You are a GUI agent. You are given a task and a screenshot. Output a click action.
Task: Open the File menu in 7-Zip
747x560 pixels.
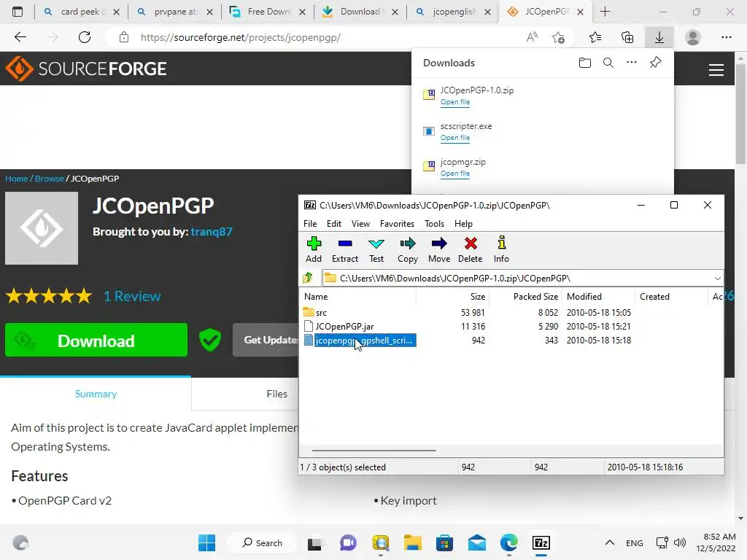(309, 224)
